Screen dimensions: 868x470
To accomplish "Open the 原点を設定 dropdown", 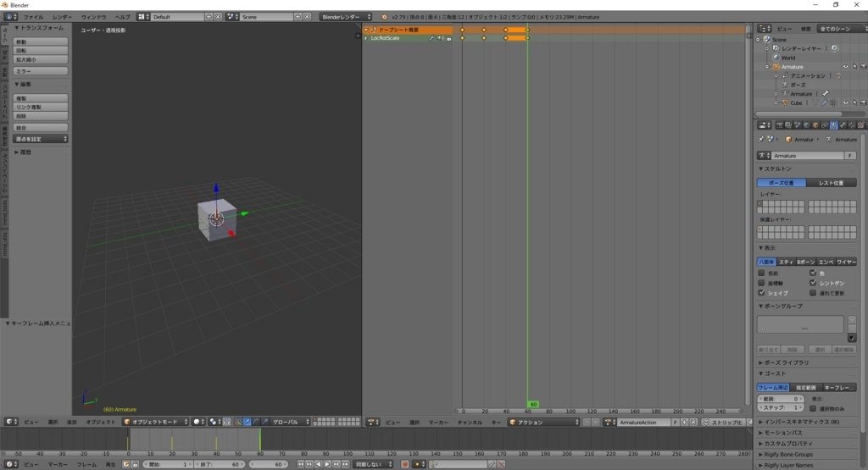I will [41, 139].
